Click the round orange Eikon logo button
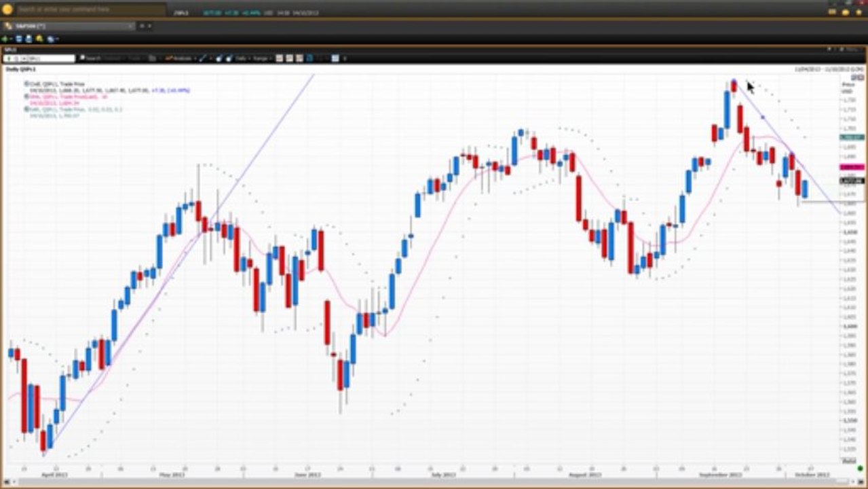This screenshot has height=489, width=868. (7, 9)
